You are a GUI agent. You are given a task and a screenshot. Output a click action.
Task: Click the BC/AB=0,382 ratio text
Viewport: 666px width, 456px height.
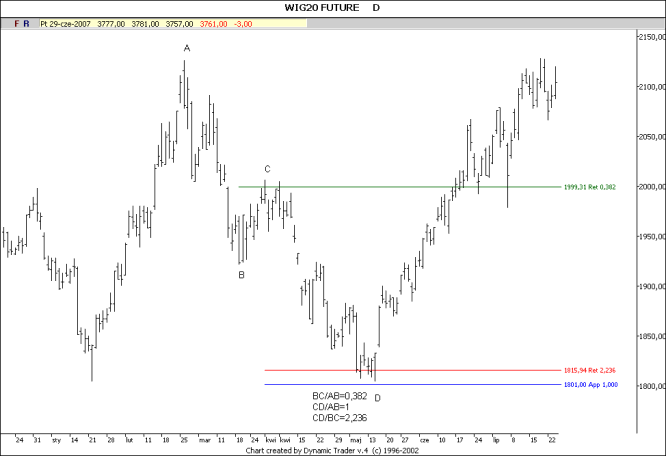[x=340, y=396]
